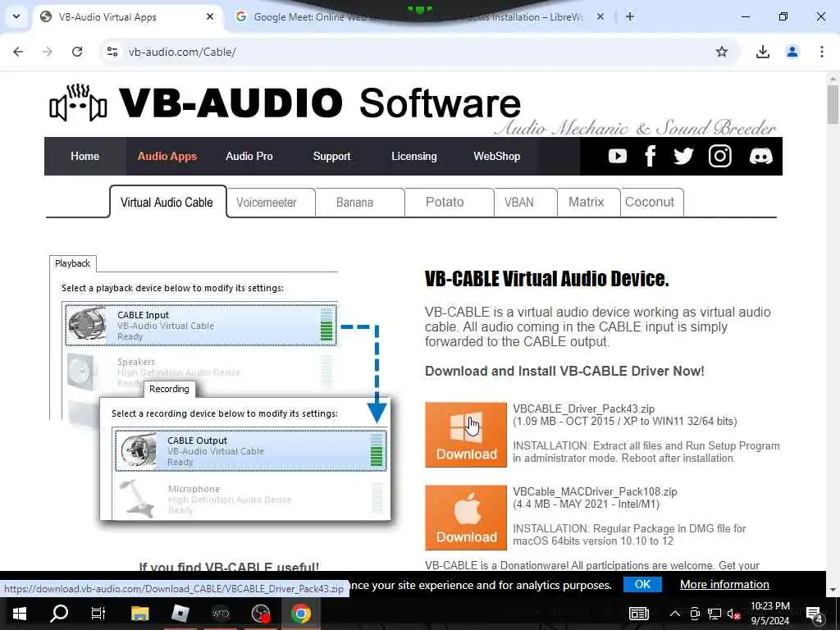Open Task View on taskbar
Viewport: 840px width, 630px height.
[x=98, y=614]
